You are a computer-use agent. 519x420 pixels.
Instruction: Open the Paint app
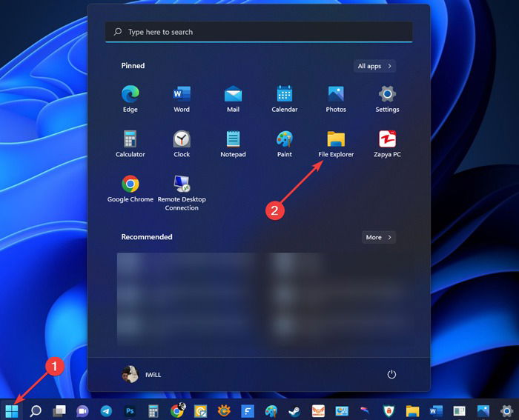pyautogui.click(x=284, y=144)
